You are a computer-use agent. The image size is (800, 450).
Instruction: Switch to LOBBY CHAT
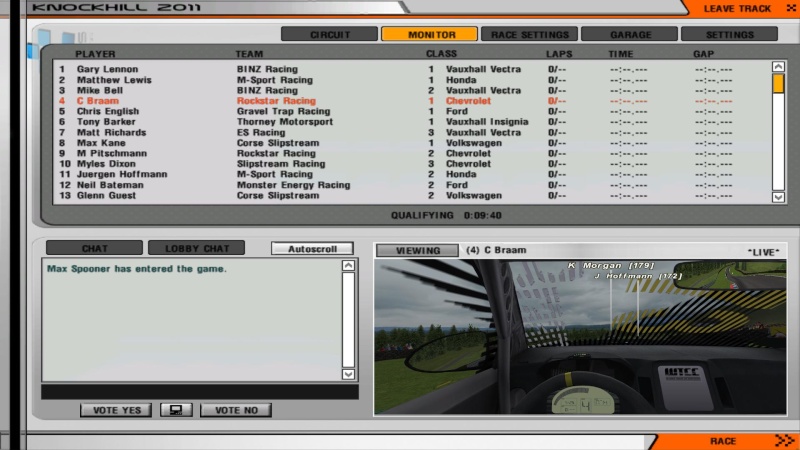click(196, 248)
